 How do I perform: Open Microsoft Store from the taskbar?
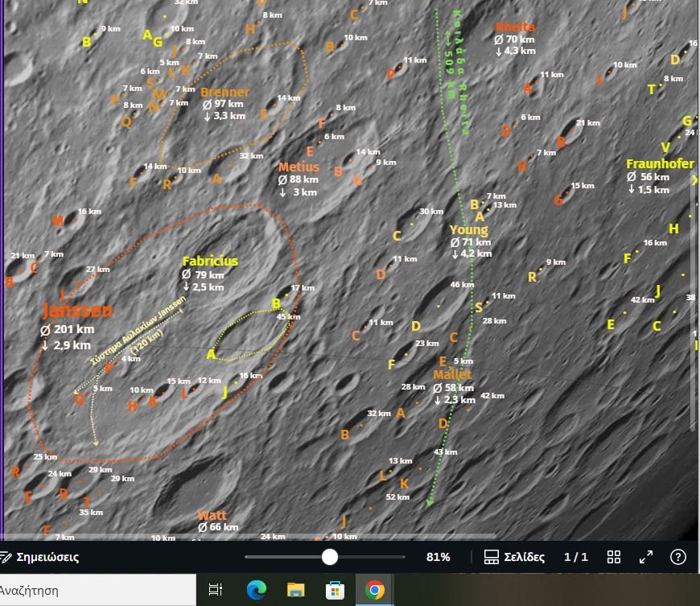pos(335,590)
